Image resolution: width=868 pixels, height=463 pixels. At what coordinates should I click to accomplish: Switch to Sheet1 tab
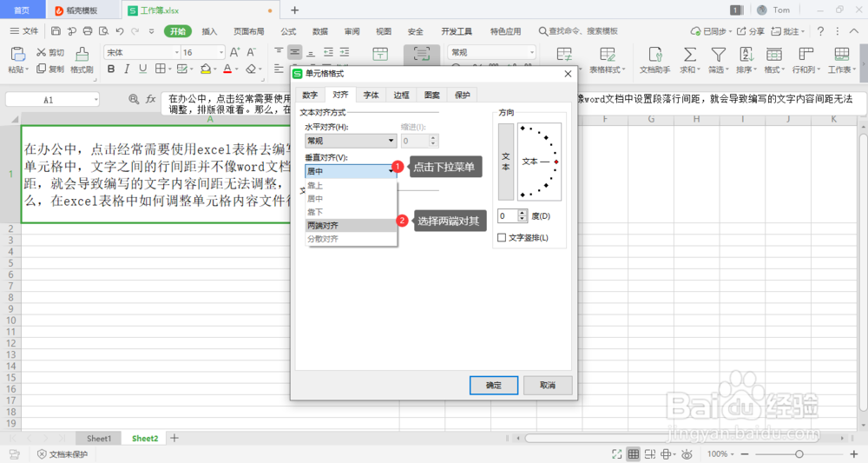pos(99,438)
